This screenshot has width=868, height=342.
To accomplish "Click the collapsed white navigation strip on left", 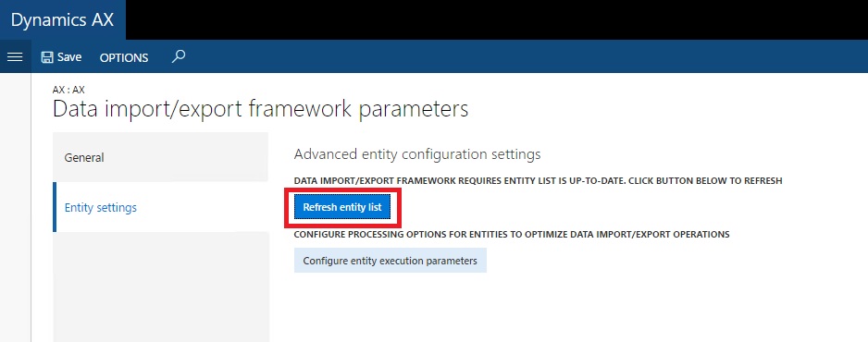I will coord(15,207).
